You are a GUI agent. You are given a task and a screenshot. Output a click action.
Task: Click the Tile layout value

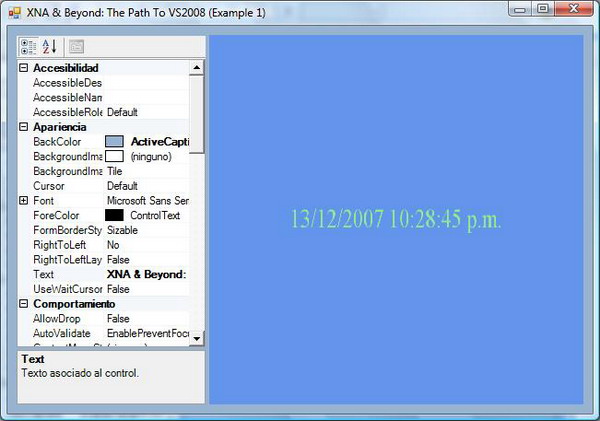pos(114,171)
